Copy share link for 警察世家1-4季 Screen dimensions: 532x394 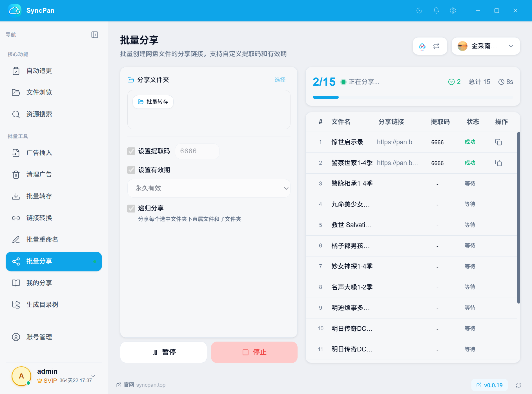point(498,163)
